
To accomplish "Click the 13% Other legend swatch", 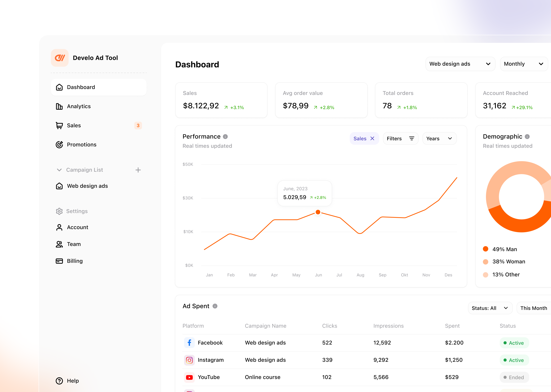I will tap(486, 275).
